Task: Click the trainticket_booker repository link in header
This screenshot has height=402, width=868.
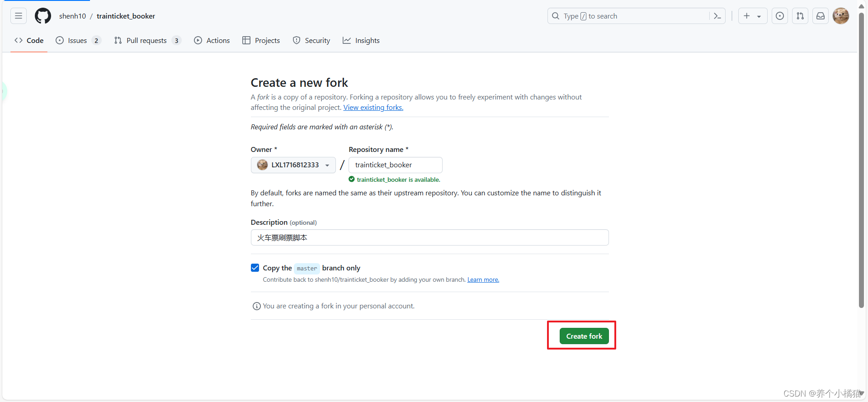Action: pyautogui.click(x=126, y=16)
